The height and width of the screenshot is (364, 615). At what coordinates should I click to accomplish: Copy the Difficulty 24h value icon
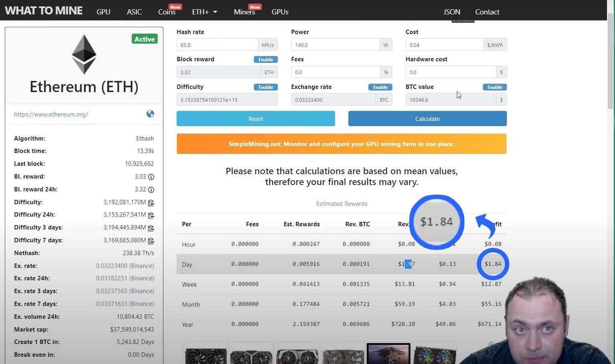[x=151, y=215]
